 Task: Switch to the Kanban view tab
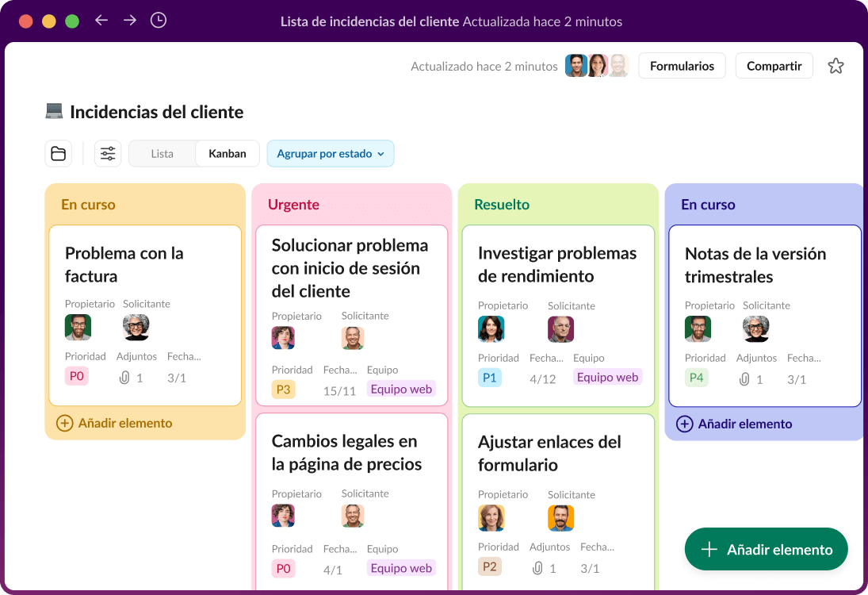coord(227,153)
